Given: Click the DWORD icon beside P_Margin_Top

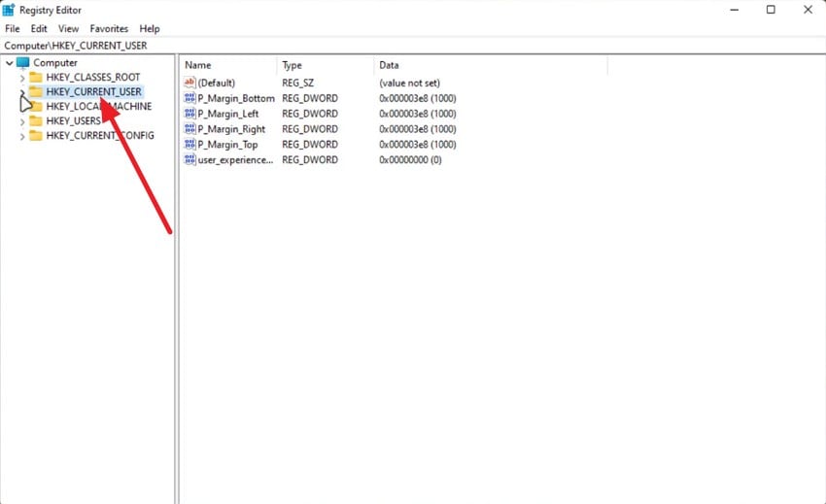Looking at the screenshot, I should (x=189, y=144).
